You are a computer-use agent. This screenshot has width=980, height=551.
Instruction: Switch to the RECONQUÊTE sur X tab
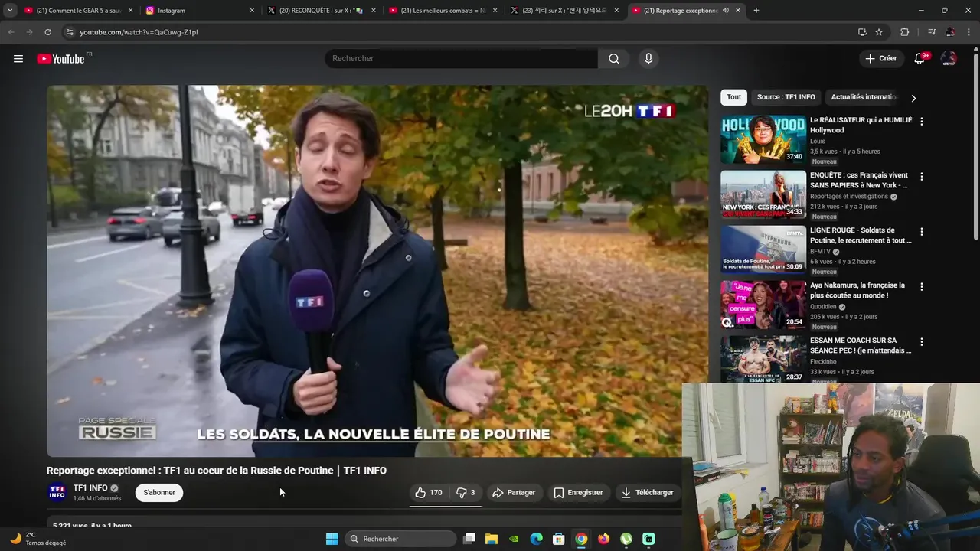[x=322, y=11]
